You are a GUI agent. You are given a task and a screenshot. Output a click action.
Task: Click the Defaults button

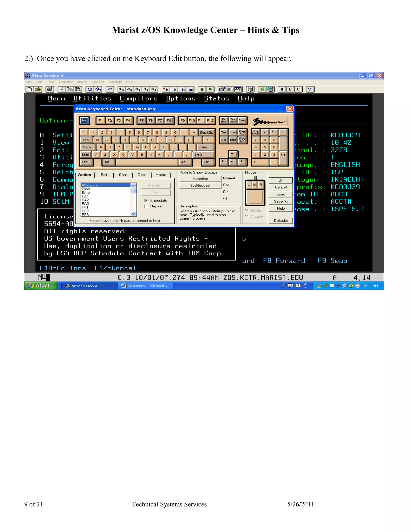tap(281, 221)
